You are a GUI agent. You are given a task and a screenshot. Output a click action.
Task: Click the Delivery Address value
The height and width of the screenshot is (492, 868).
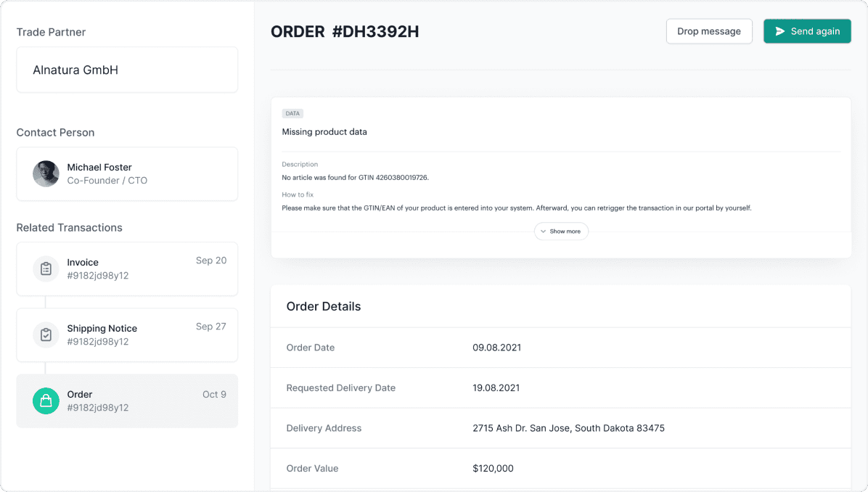pyautogui.click(x=568, y=428)
